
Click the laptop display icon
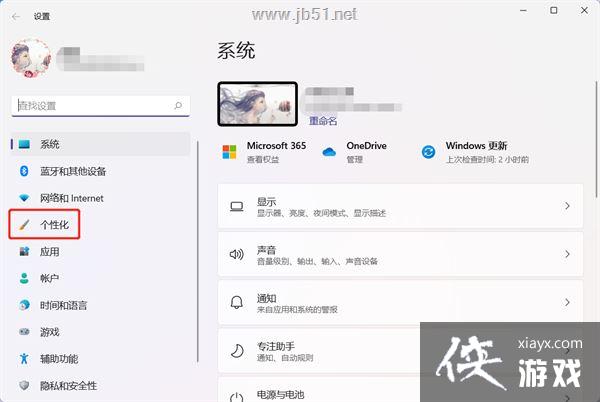pos(236,207)
